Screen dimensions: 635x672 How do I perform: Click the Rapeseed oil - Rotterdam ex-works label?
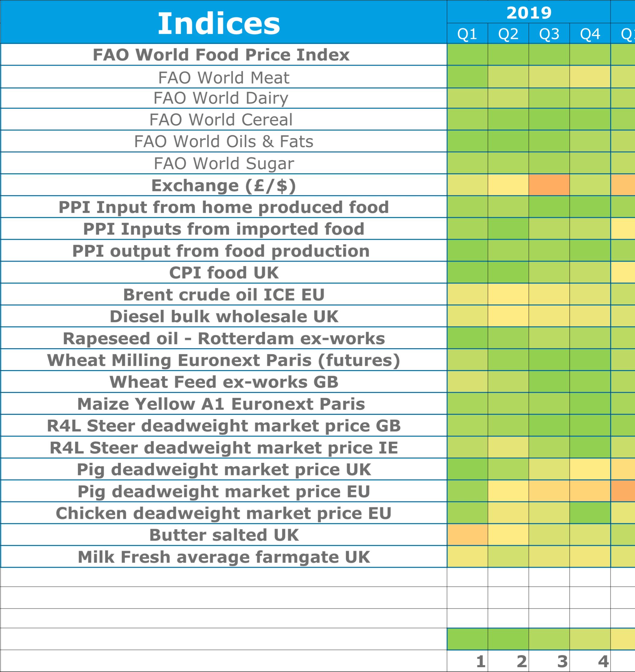[223, 338]
